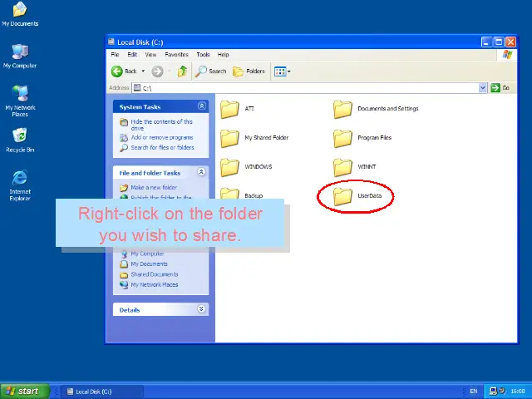
Task: Select the ATI folder icon
Action: click(229, 109)
